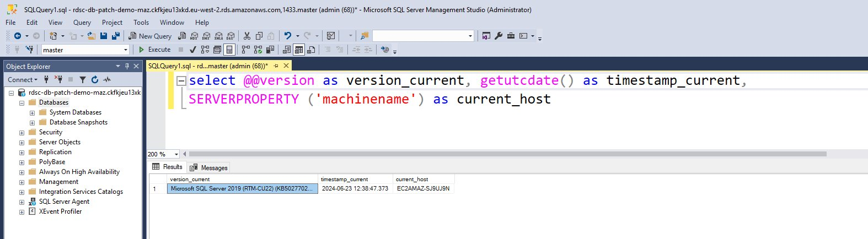Expand the Server Objects node
Image resolution: width=868 pixels, height=239 pixels.
click(22, 142)
